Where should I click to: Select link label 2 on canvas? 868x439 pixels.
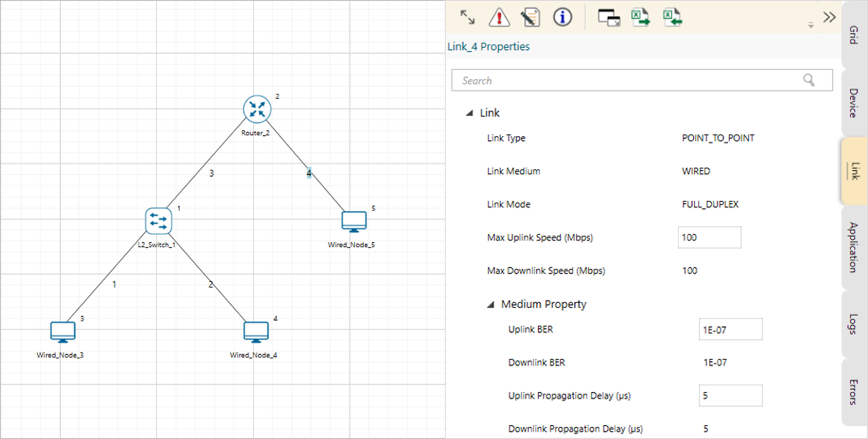[x=210, y=284]
